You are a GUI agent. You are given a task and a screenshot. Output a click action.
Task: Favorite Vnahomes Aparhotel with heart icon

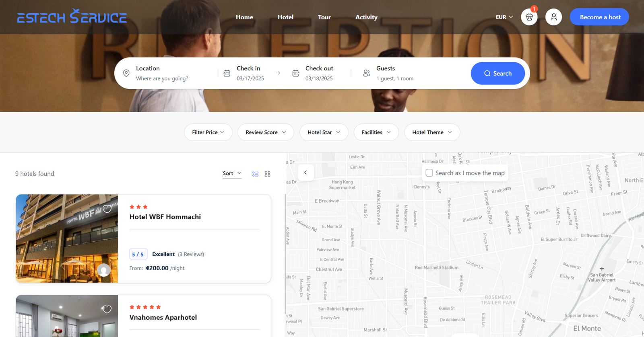[x=107, y=309]
